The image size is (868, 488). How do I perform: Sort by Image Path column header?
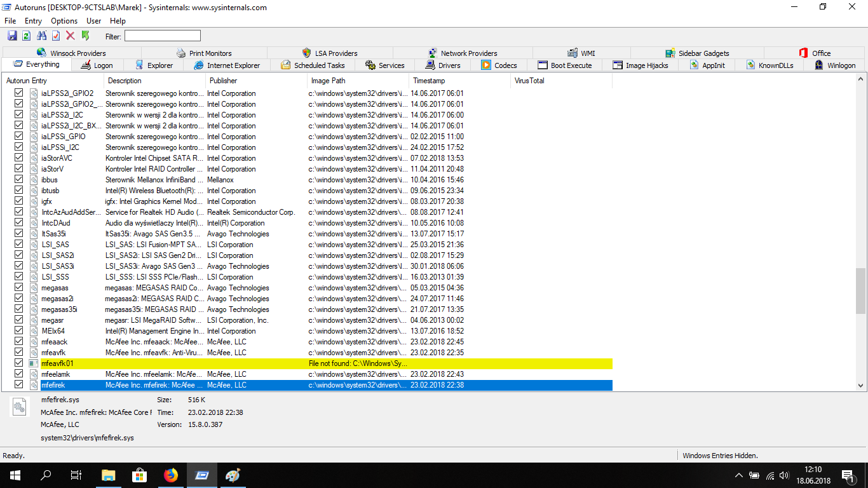pyautogui.click(x=358, y=81)
